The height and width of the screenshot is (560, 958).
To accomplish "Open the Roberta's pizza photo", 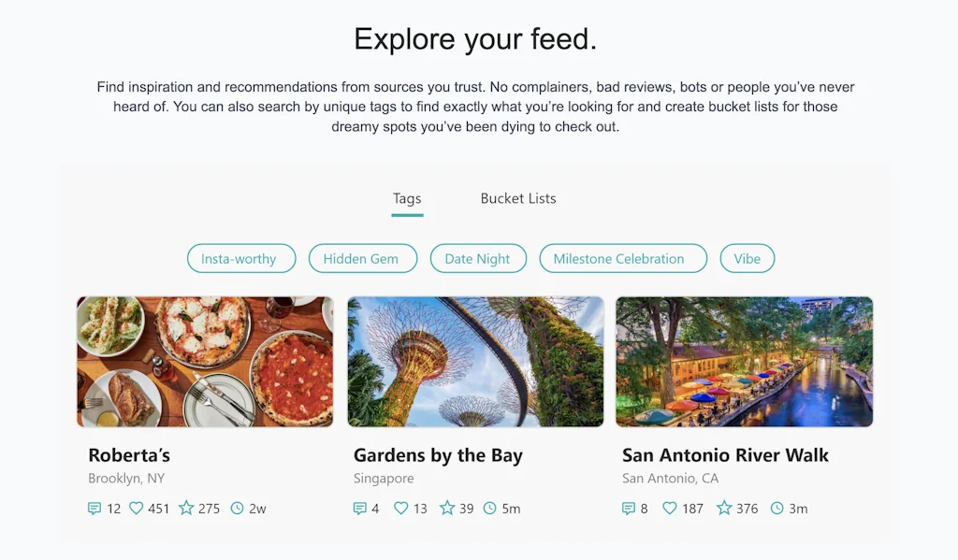I will (205, 362).
